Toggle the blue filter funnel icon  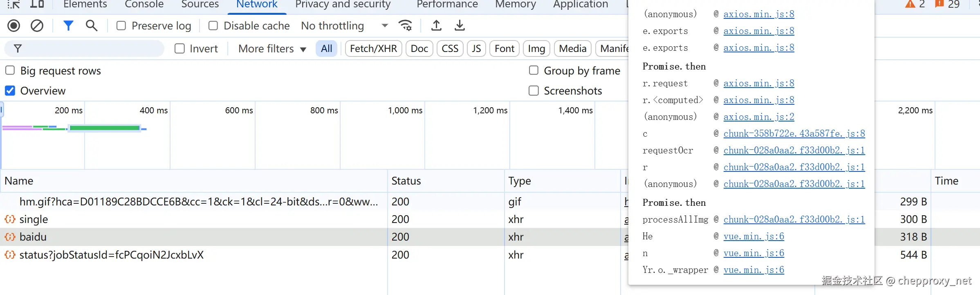tap(68, 26)
